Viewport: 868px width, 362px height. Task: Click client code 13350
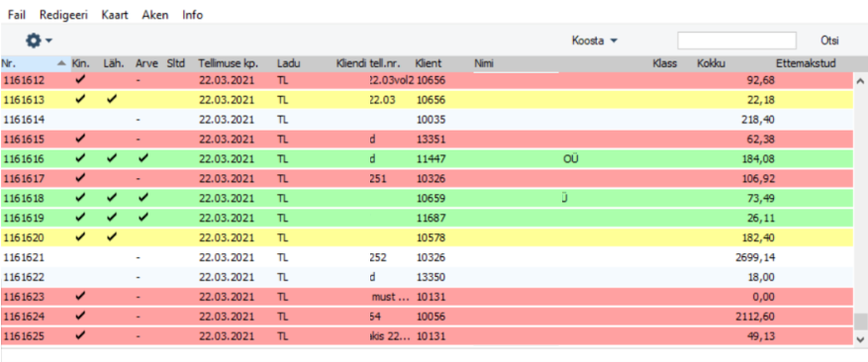click(431, 277)
